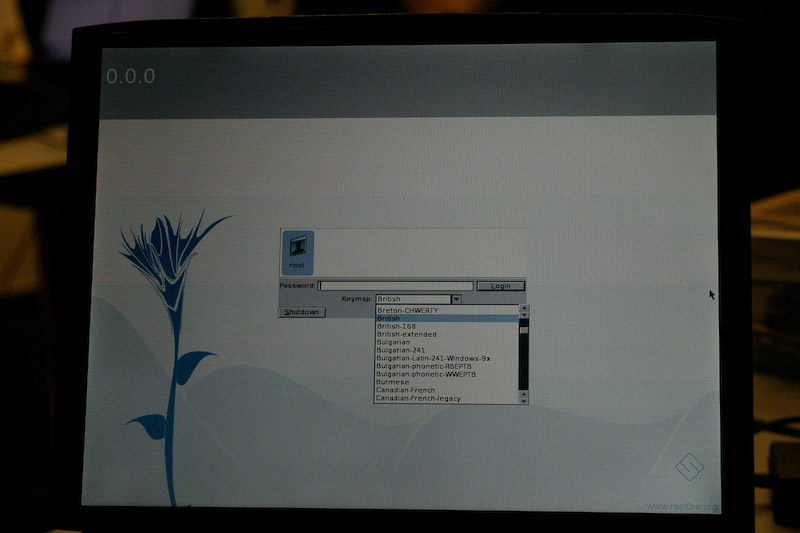
Task: Click the keymap list scrollbar thumb
Action: [x=523, y=328]
